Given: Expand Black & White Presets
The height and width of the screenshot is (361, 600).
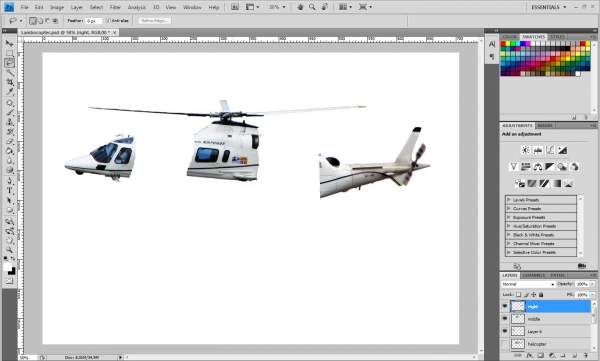Looking at the screenshot, I should (509, 235).
